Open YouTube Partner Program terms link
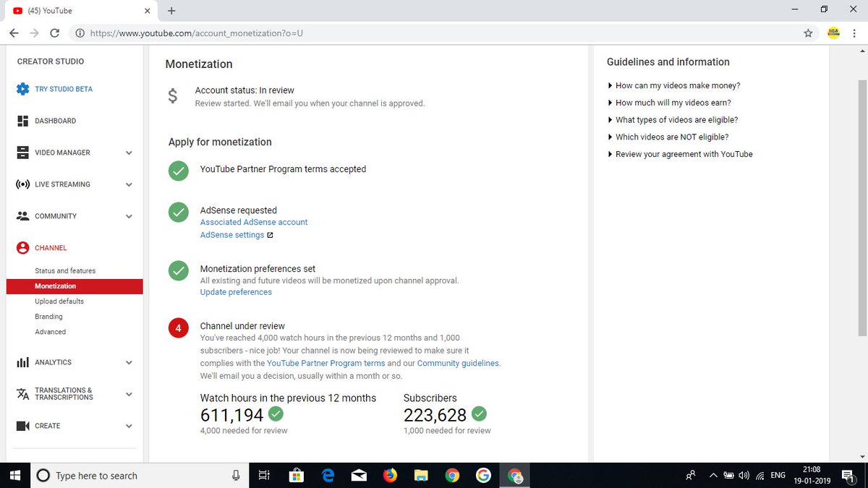The height and width of the screenshot is (488, 868). click(325, 363)
